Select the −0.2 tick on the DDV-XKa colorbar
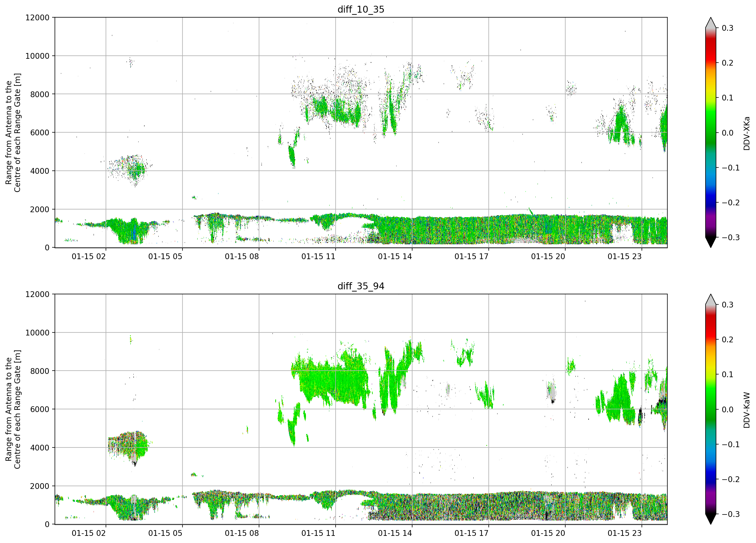This screenshot has height=543, width=756. pos(731,203)
